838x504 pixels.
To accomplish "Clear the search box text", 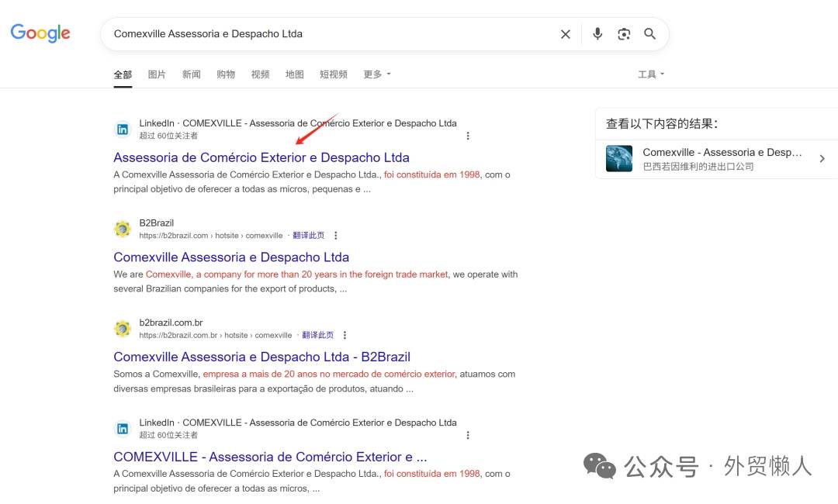I will (566, 34).
